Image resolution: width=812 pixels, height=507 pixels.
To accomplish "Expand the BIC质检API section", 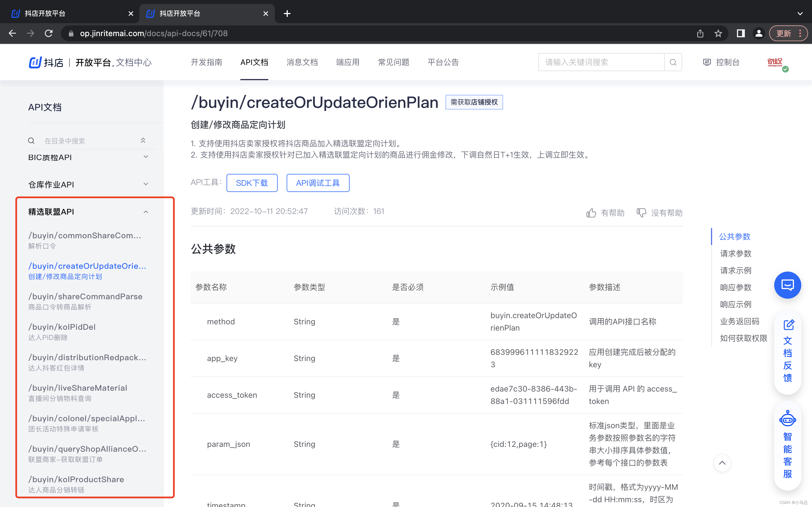I will pos(146,157).
